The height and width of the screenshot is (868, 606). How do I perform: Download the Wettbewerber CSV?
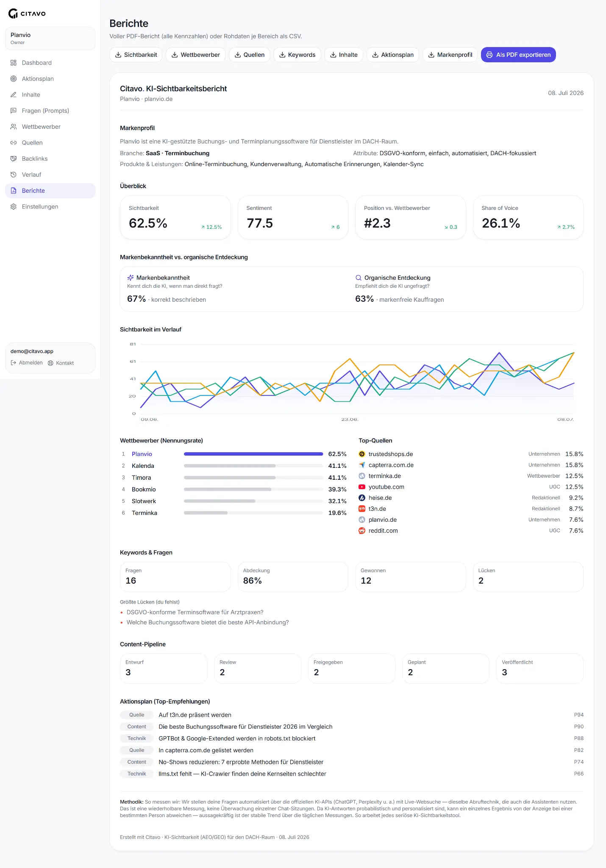pos(196,55)
